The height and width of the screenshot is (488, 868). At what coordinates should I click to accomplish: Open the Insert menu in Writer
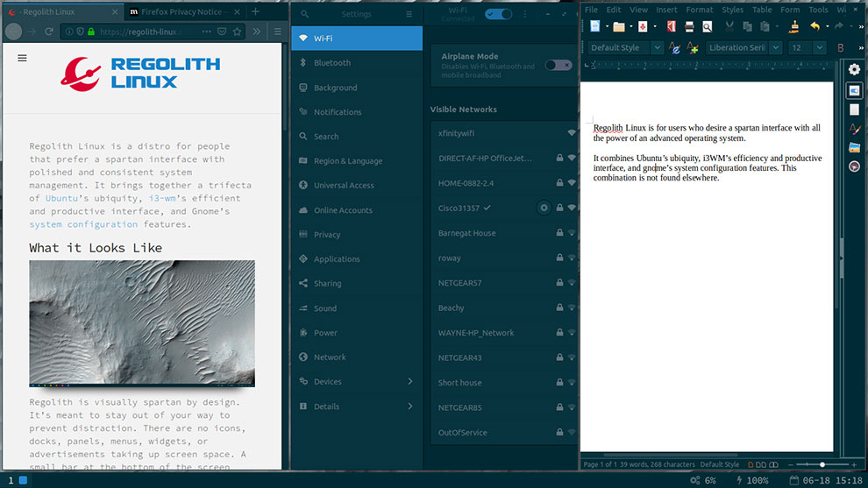coord(666,10)
